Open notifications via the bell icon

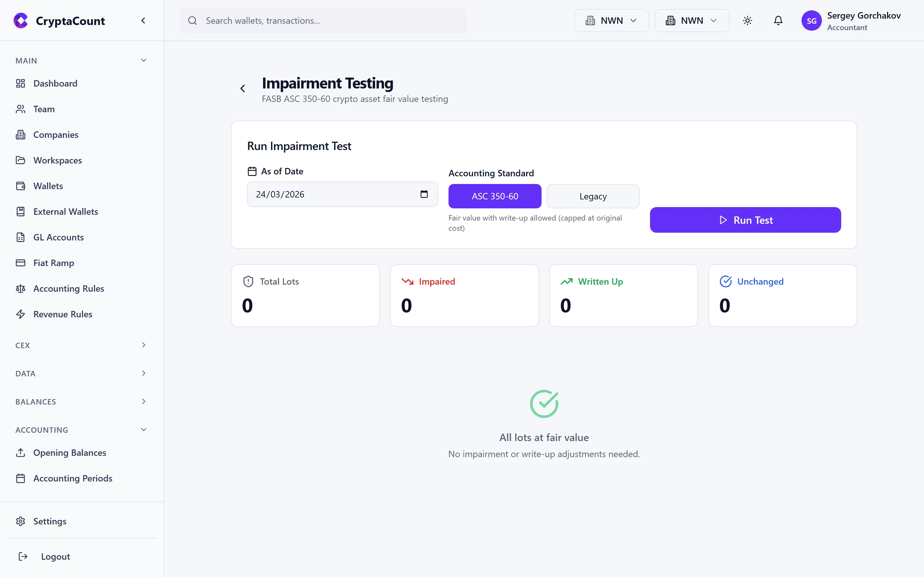tap(778, 20)
